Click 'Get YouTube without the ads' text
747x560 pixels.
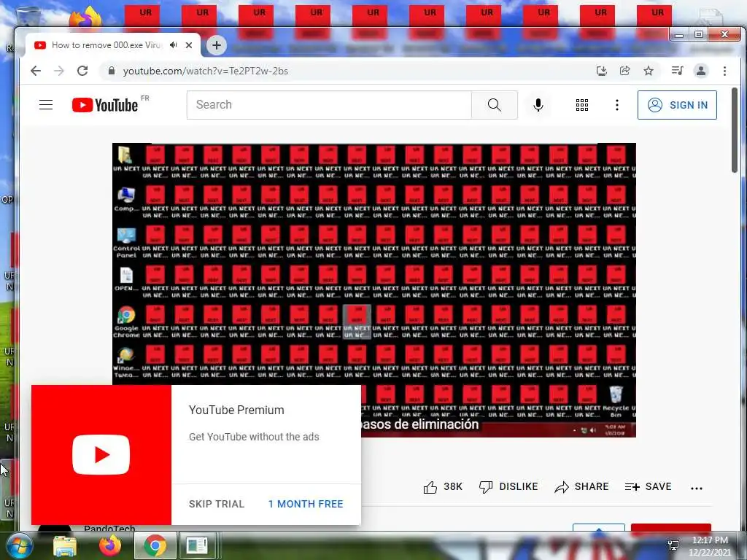[254, 437]
